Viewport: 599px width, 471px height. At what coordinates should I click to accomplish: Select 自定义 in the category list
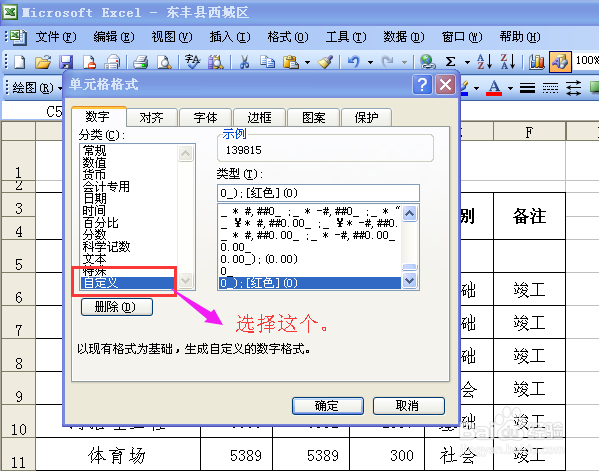[x=128, y=283]
